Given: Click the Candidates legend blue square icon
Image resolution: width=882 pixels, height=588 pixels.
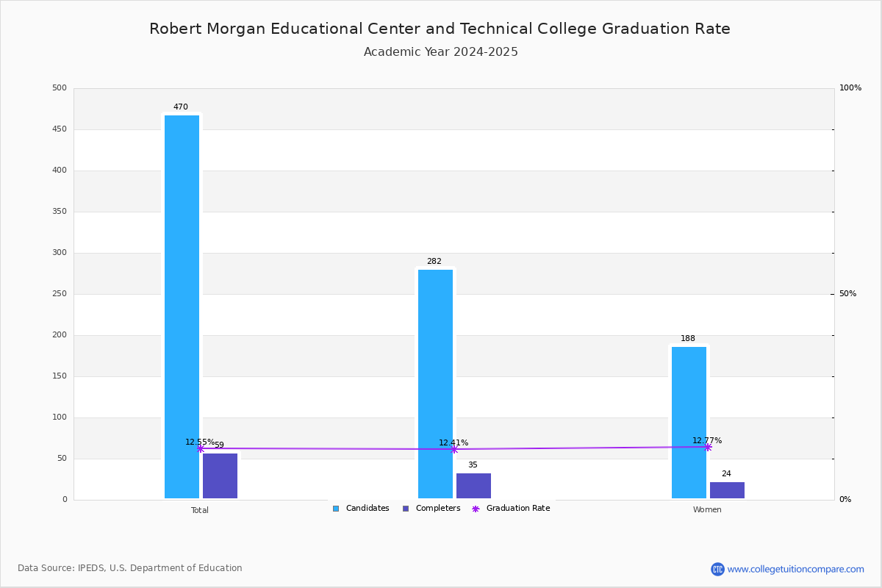Looking at the screenshot, I should [x=336, y=509].
